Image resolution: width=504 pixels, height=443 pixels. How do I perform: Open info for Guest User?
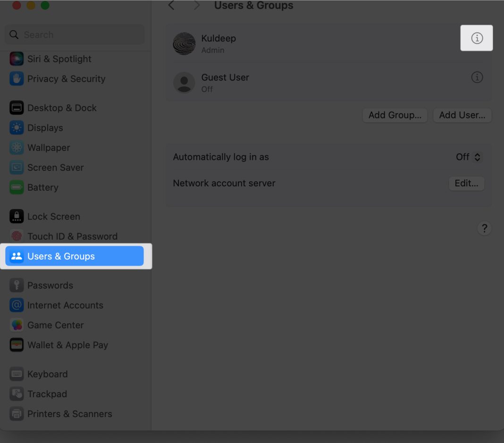coord(477,77)
